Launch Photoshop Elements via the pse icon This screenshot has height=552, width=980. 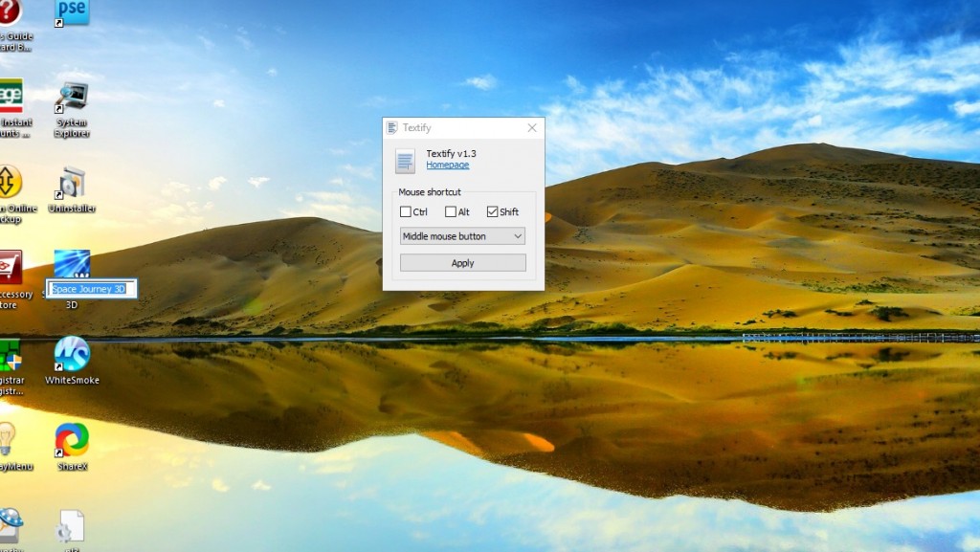pyautogui.click(x=71, y=13)
